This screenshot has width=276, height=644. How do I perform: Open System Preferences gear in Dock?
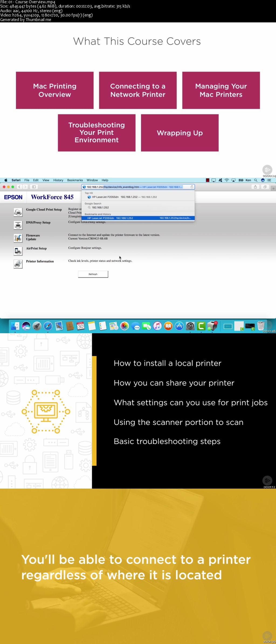click(x=190, y=326)
